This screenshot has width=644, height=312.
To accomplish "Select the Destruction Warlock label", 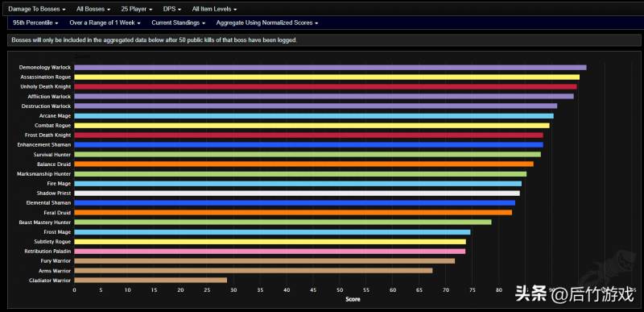I will 47,106.
